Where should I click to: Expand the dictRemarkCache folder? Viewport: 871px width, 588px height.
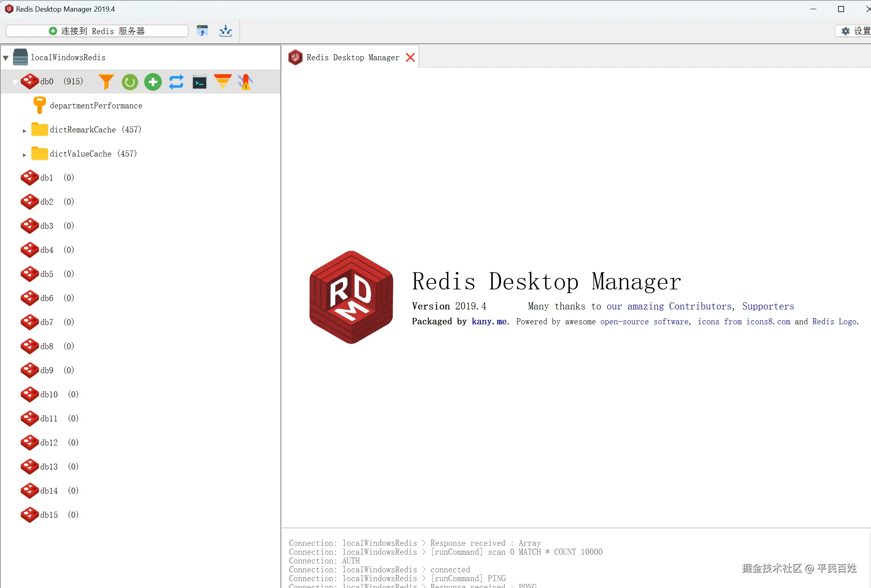24,131
